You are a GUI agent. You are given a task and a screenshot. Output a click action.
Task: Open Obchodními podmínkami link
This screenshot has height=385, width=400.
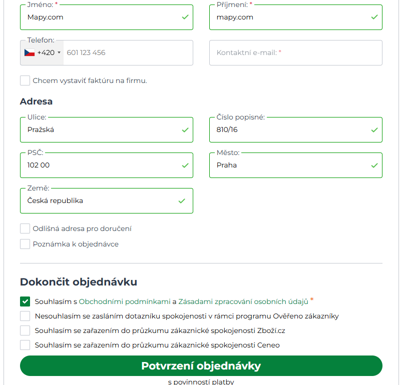[125, 302]
